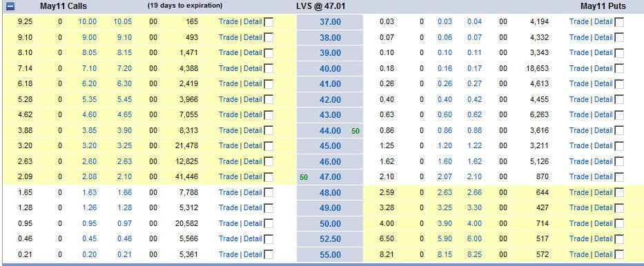Tick the checkbox for the 55.00 put row
This screenshot has width=644, height=266.
tap(619, 254)
